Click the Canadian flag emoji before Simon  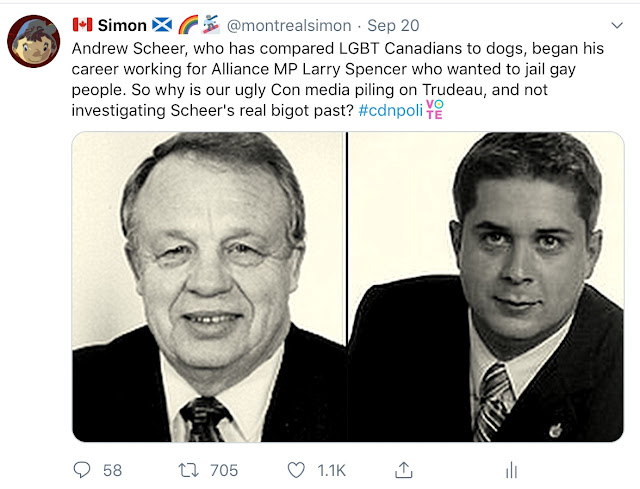[x=81, y=25]
